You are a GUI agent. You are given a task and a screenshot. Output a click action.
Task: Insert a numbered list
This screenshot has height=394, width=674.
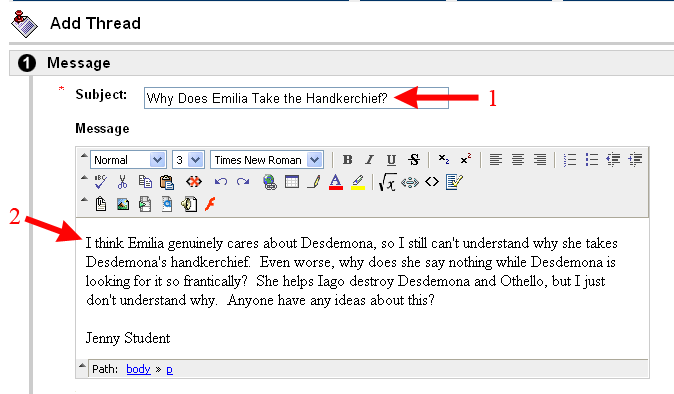(570, 160)
